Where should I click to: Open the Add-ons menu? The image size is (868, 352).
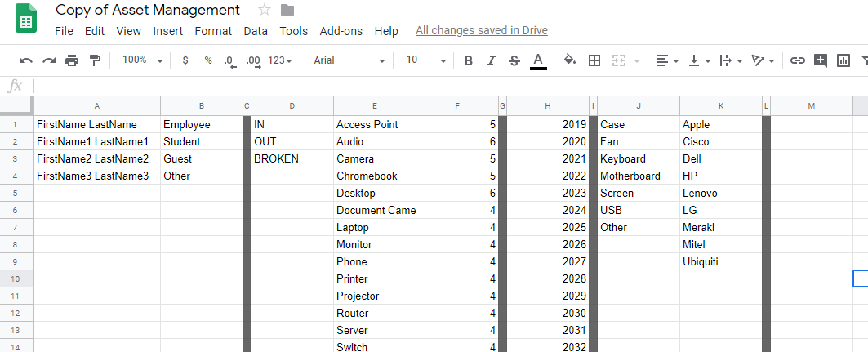click(341, 31)
